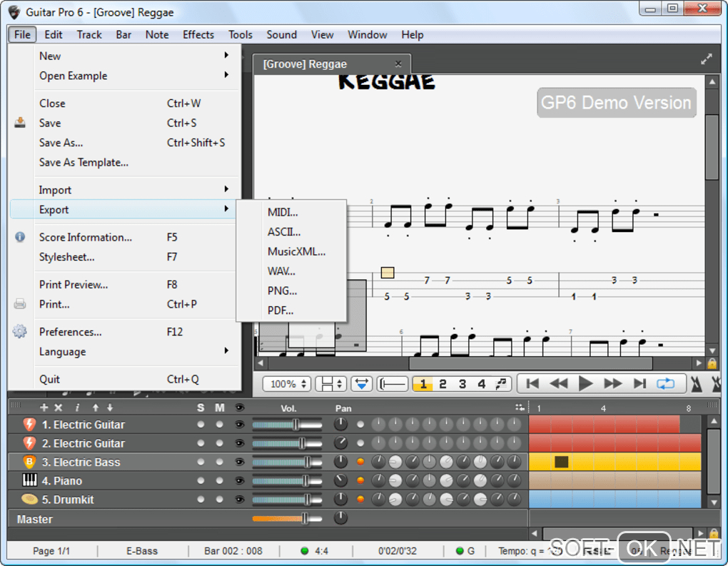The height and width of the screenshot is (566, 728).
Task: Click Preferences... in the File menu
Action: 70,332
